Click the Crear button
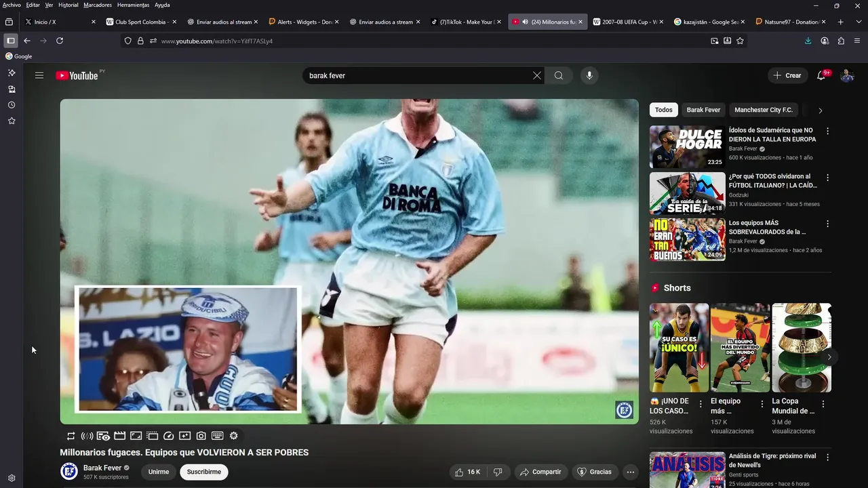 click(787, 75)
